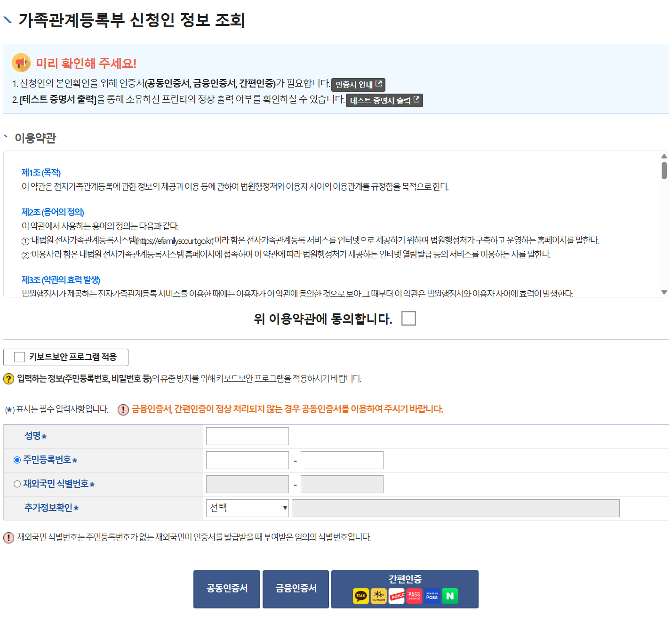This screenshot has width=672, height=623.
Task: Click the 공동인증서 button
Action: [226, 589]
